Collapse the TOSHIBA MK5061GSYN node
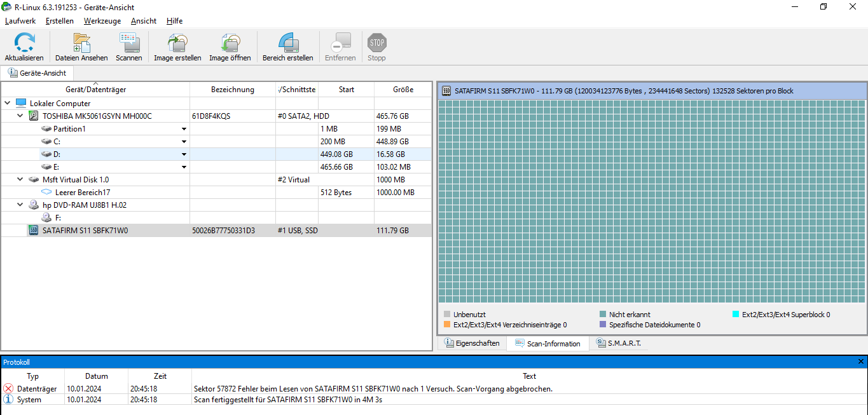The height and width of the screenshot is (415, 868). [20, 116]
